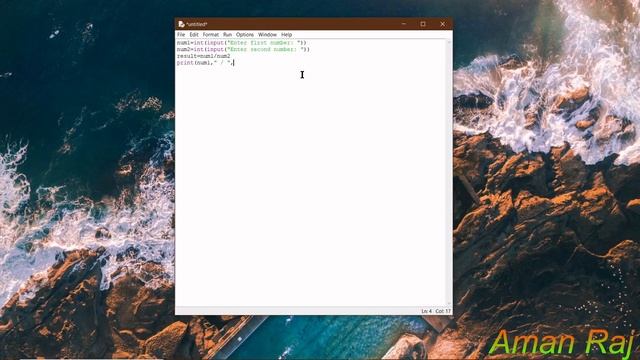Click the Col: 17 status bar indicator
The height and width of the screenshot is (360, 640).
pyautogui.click(x=443, y=311)
